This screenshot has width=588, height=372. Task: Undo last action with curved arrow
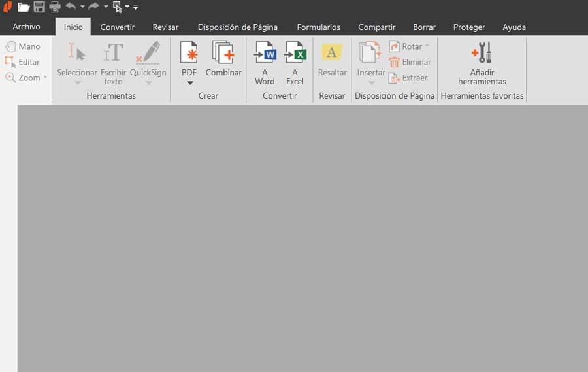(x=71, y=6)
